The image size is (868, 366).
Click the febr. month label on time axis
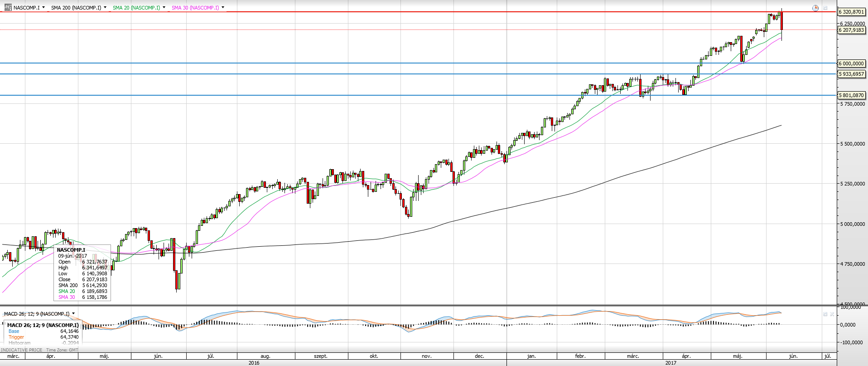coord(580,356)
